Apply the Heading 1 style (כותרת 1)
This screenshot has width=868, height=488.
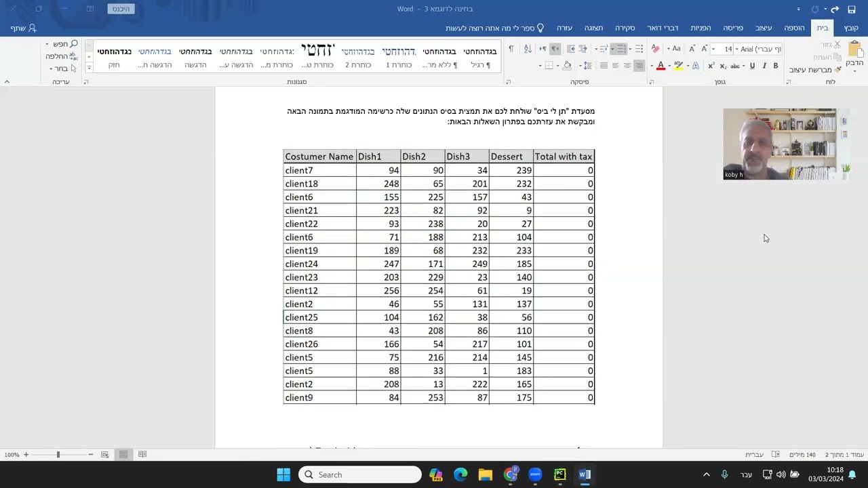[399, 56]
